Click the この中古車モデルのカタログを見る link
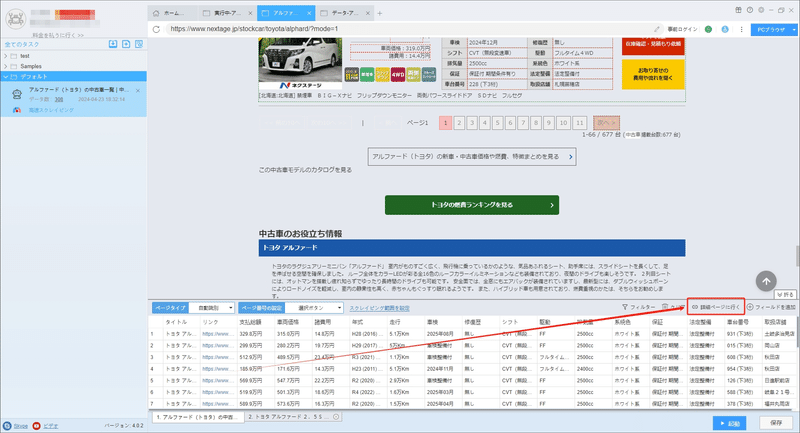 (x=305, y=170)
